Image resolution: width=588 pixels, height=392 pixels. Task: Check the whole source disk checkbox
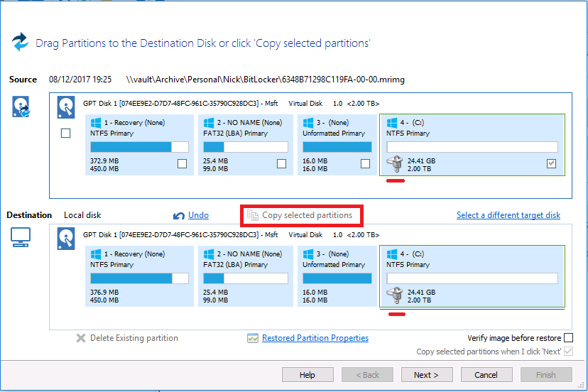(66, 133)
